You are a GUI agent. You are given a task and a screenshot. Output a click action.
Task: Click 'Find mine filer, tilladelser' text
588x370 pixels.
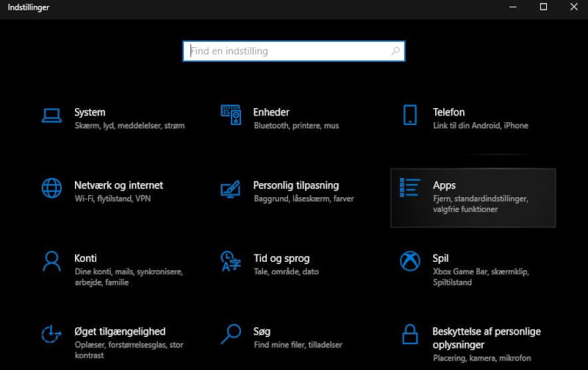pyautogui.click(x=298, y=345)
